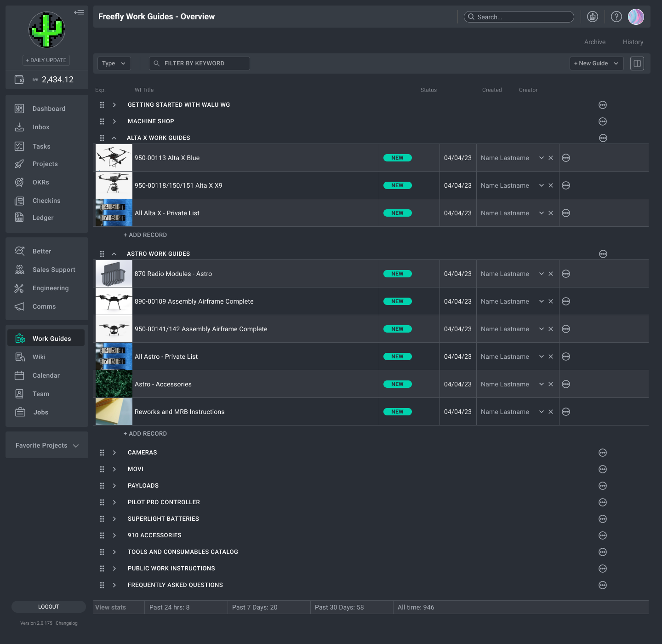This screenshot has width=662, height=644.
Task: Open 950-00141/142 Assembly Airframe Complete guide
Action: [x=201, y=329]
